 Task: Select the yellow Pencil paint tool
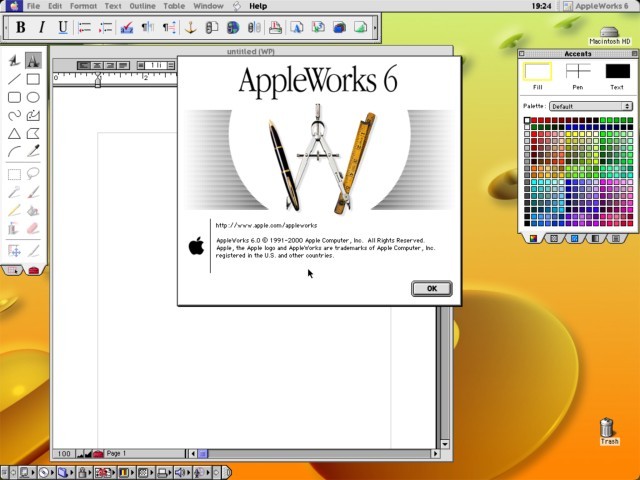(14, 211)
